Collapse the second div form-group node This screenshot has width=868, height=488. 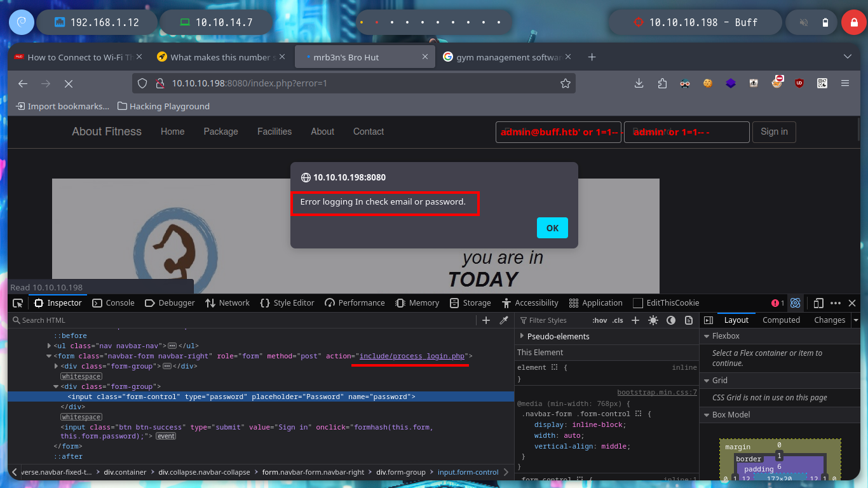coord(57,386)
